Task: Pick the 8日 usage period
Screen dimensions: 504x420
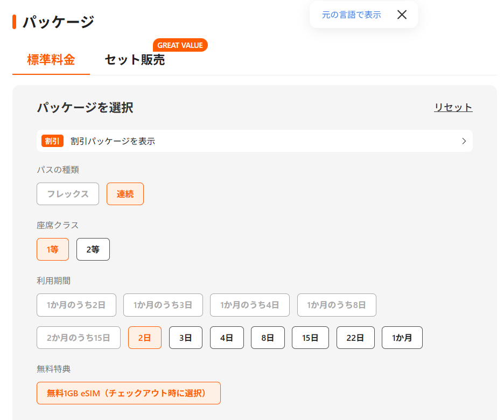Action: (x=268, y=338)
